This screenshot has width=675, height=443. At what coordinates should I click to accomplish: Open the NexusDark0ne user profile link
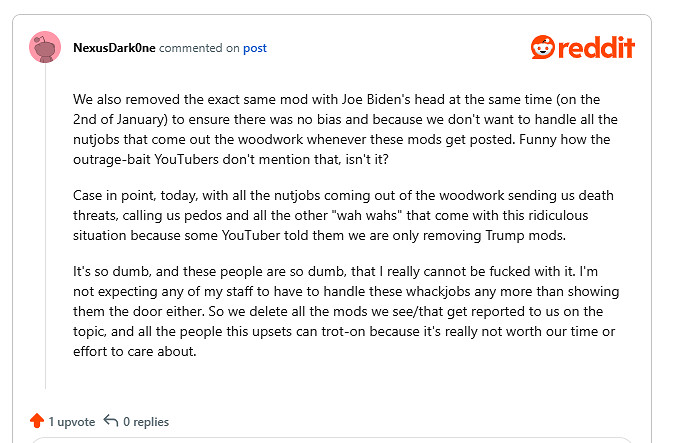pyautogui.click(x=114, y=48)
